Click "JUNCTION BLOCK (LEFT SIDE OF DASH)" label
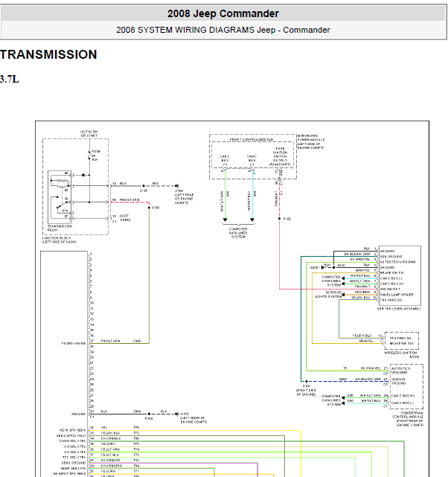 [x=59, y=240]
